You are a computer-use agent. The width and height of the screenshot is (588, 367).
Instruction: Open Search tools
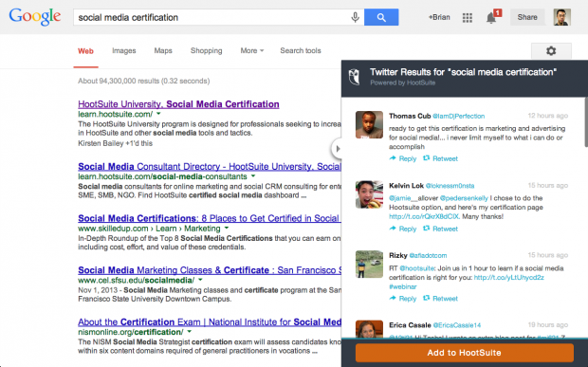[301, 50]
